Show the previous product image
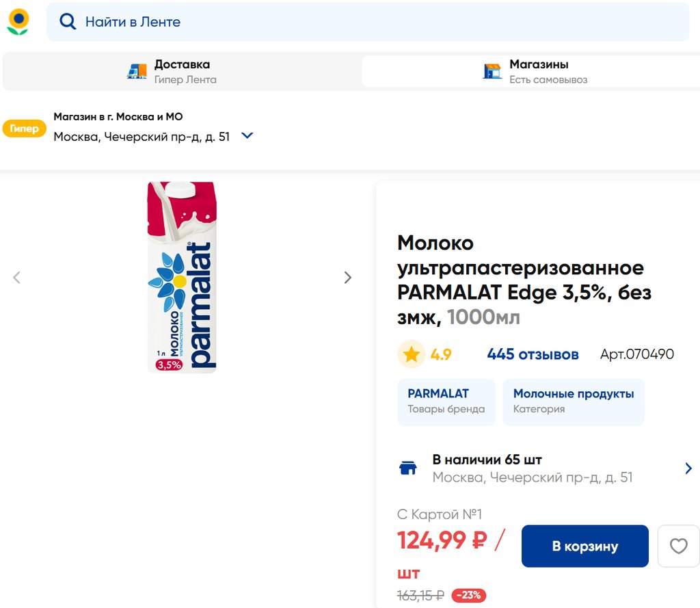Viewport: 700px width, 608px height. [x=17, y=278]
